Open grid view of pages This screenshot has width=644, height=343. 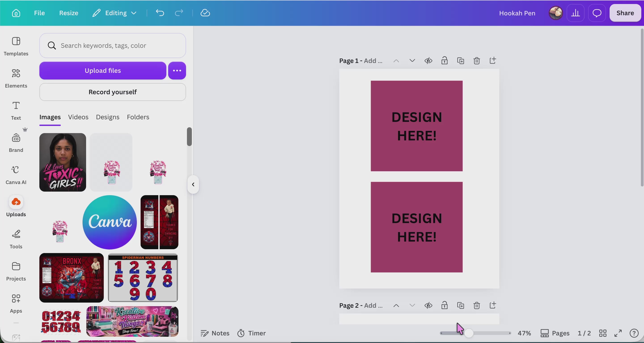coord(603,333)
